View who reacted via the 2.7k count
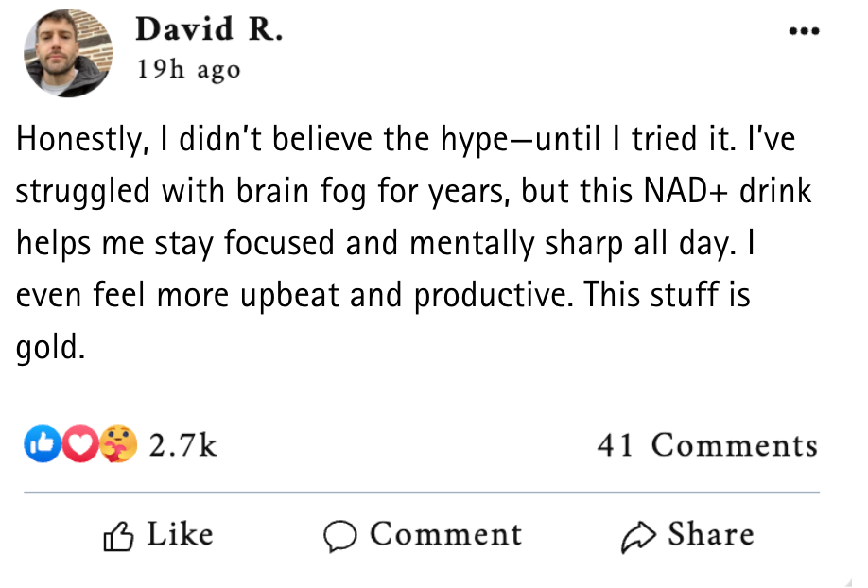The height and width of the screenshot is (588, 868). 182,444
